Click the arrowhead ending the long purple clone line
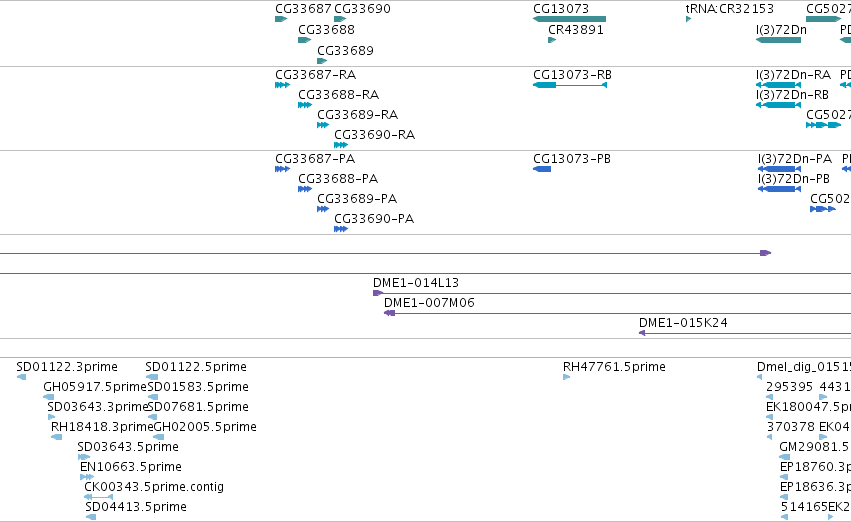Screen dimensions: 851x522 click(766, 253)
